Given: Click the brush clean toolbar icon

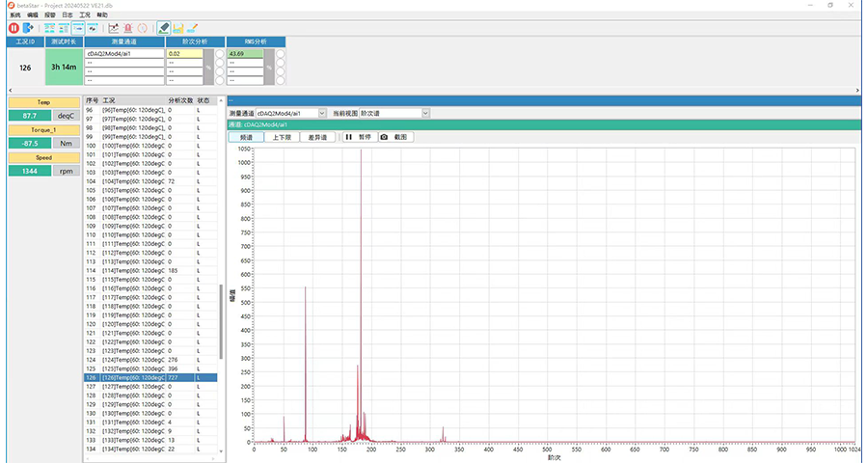Looking at the screenshot, I should (193, 28).
